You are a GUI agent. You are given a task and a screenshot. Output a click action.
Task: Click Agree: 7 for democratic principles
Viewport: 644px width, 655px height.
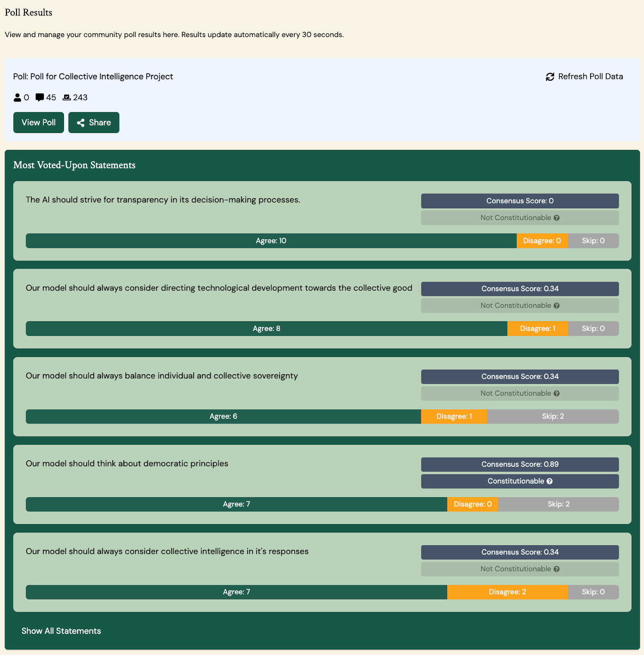(x=237, y=504)
